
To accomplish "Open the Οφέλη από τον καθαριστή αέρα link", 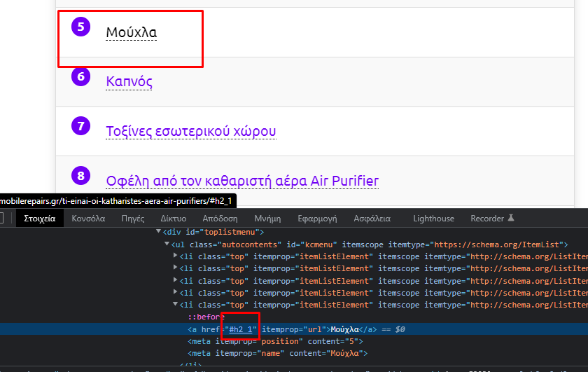I will pyautogui.click(x=242, y=181).
